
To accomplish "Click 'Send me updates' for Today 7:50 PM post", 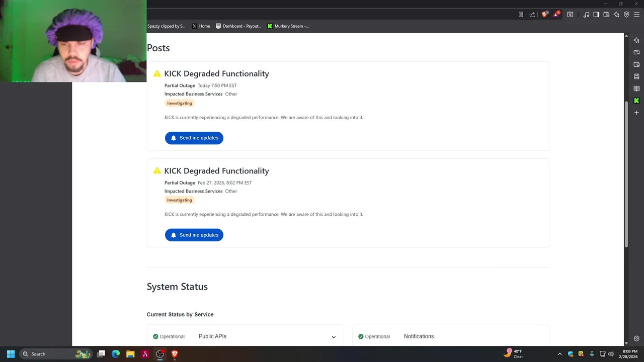I will tap(194, 138).
